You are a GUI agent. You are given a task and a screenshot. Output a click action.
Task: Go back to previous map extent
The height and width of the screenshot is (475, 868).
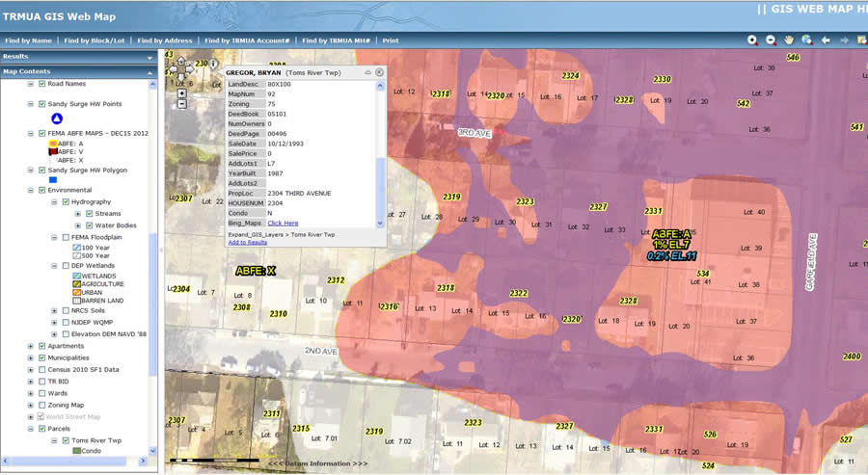click(x=826, y=40)
